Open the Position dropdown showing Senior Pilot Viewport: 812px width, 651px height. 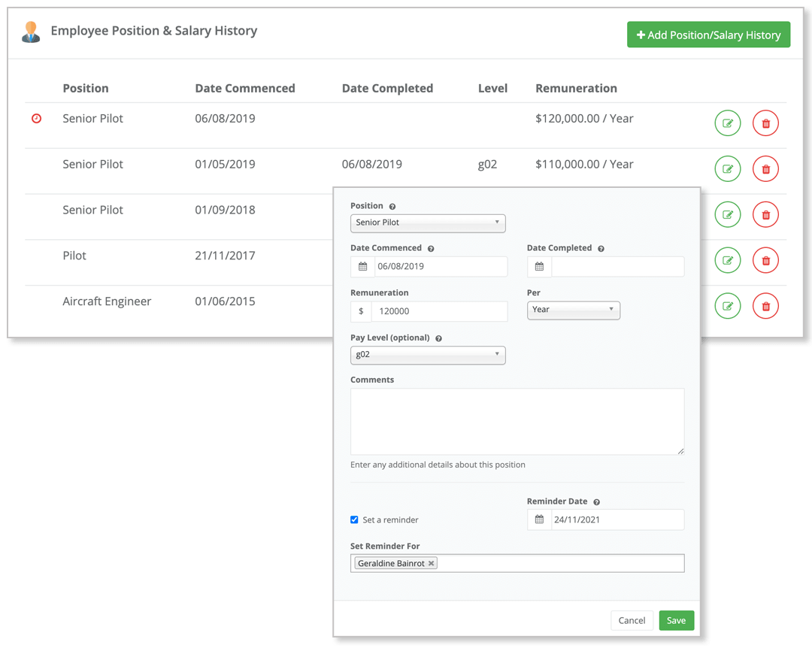coord(428,223)
